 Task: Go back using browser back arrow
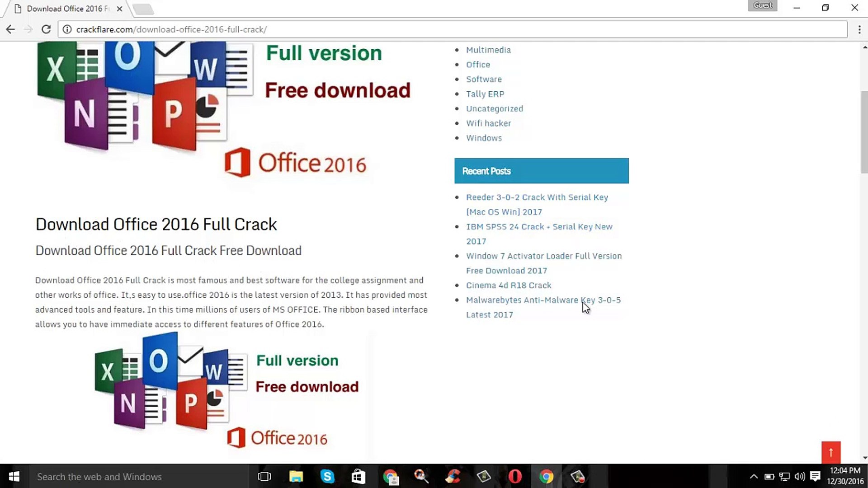pos(10,29)
